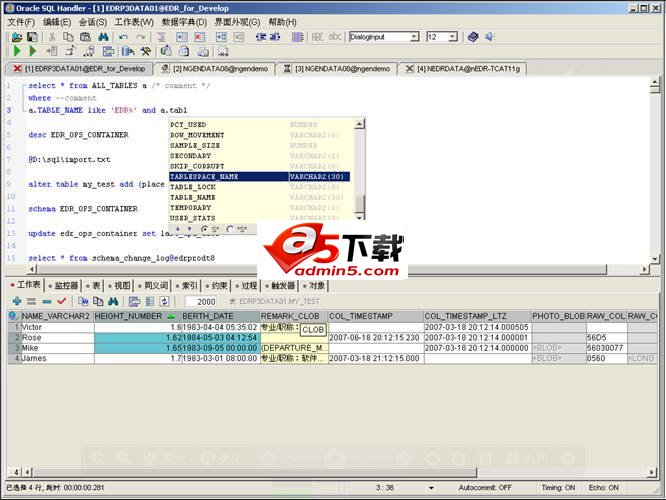The image size is (666, 500).
Task: Click the BLOB cell in Mike's row
Action: tap(559, 348)
